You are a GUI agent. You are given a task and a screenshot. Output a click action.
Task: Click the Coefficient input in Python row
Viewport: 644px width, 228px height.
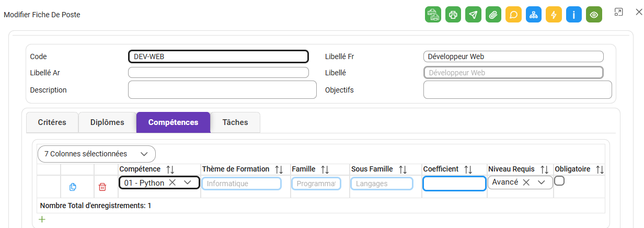[454, 184]
